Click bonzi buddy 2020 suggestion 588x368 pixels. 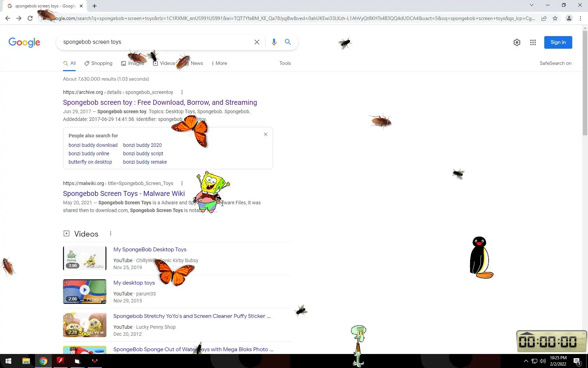142,145
